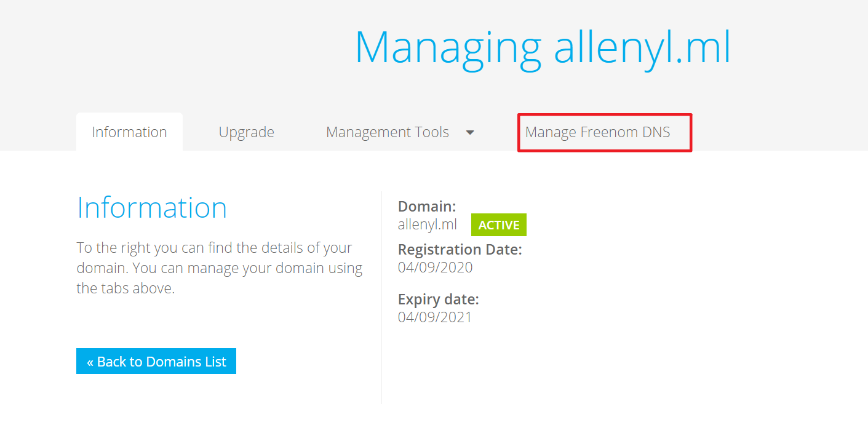Click the "Registration Date:" label
The image size is (868, 428).
coord(460,250)
